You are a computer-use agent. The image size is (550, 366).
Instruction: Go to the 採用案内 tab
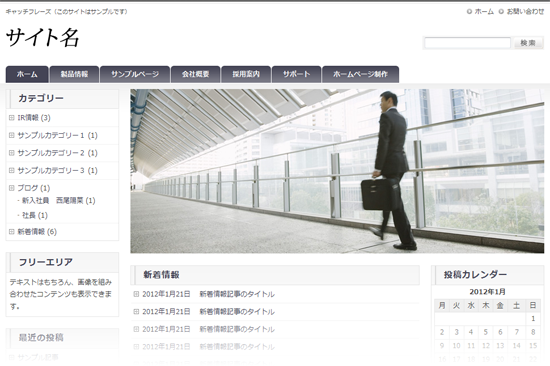pyautogui.click(x=246, y=74)
